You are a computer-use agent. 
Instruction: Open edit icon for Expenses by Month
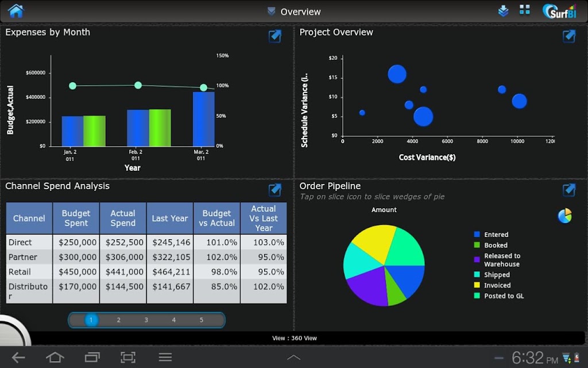tap(275, 36)
